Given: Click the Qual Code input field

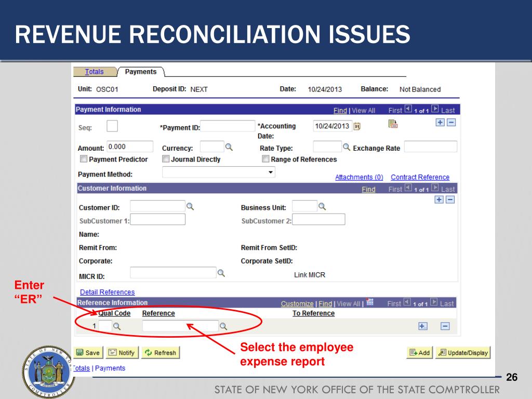Looking at the screenshot, I should click(x=105, y=326).
